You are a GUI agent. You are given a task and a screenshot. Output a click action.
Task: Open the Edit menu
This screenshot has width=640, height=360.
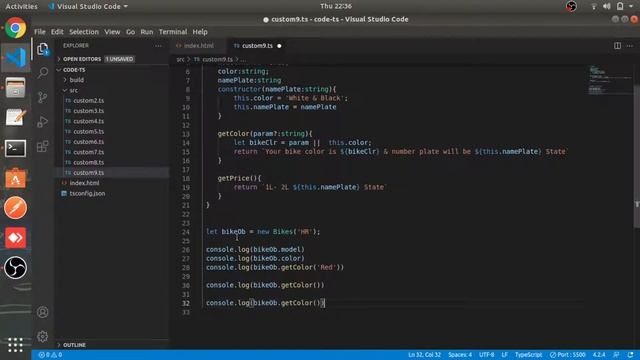57,32
